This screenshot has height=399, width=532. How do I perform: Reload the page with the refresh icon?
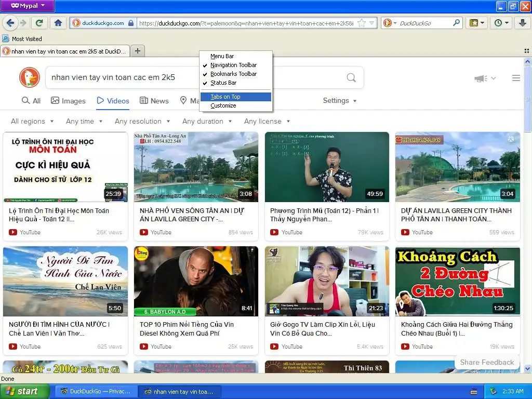[39, 23]
